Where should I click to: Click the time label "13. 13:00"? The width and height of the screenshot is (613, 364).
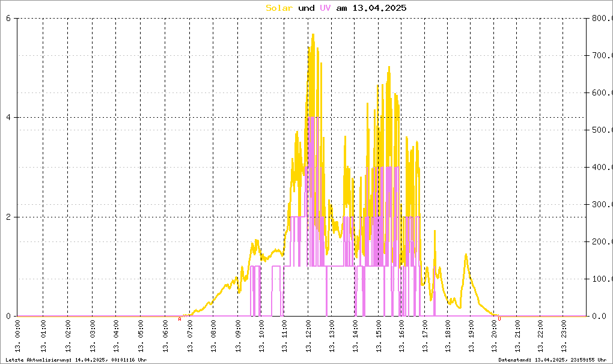pos(332,336)
